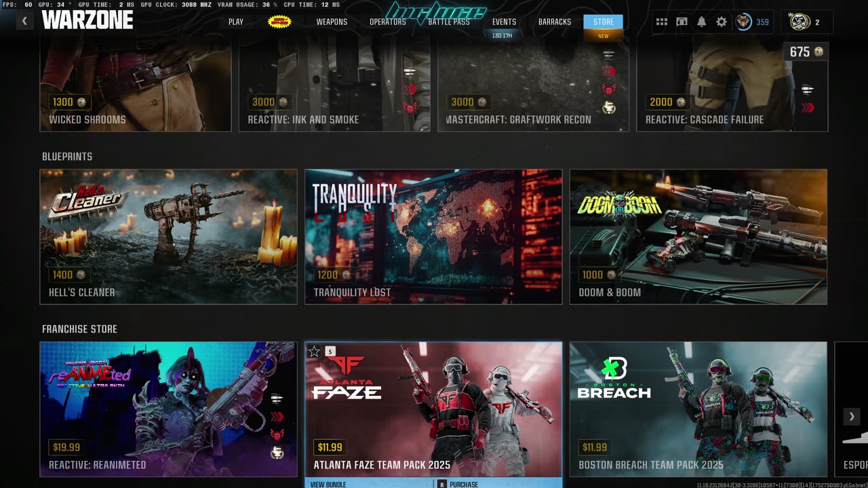Click white round icon on Craftwork Recon card

[x=609, y=107]
